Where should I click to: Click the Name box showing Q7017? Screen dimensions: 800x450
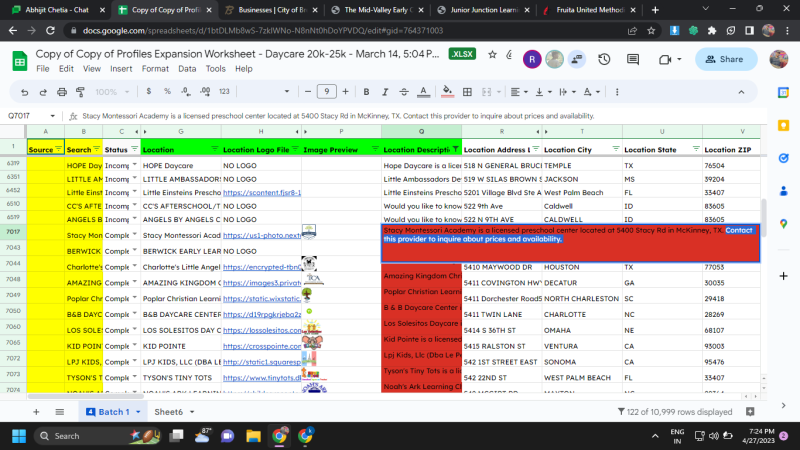click(31, 116)
